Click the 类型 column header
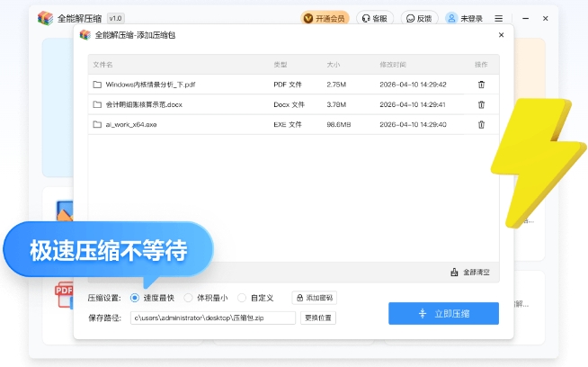This screenshot has width=588, height=367. (281, 65)
